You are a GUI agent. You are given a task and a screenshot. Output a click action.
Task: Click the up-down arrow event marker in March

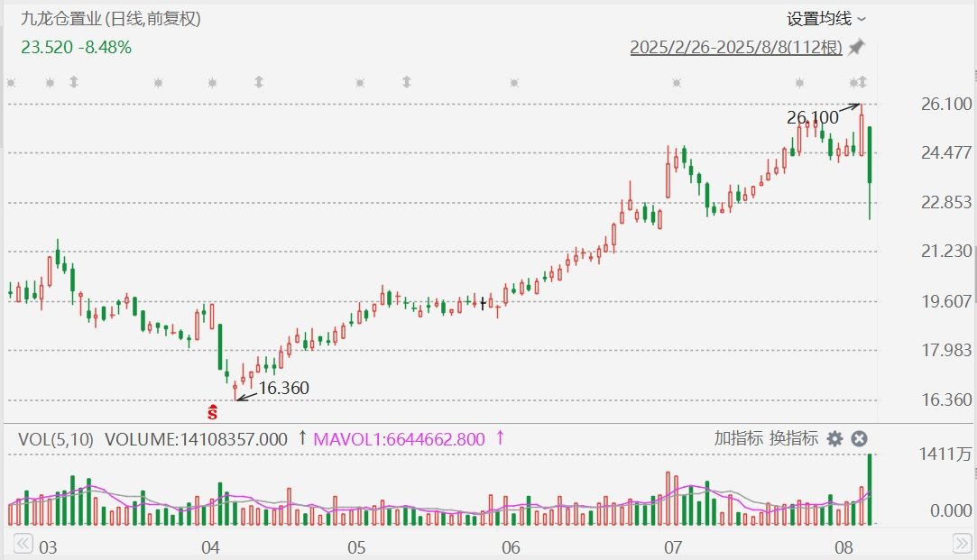pos(74,82)
